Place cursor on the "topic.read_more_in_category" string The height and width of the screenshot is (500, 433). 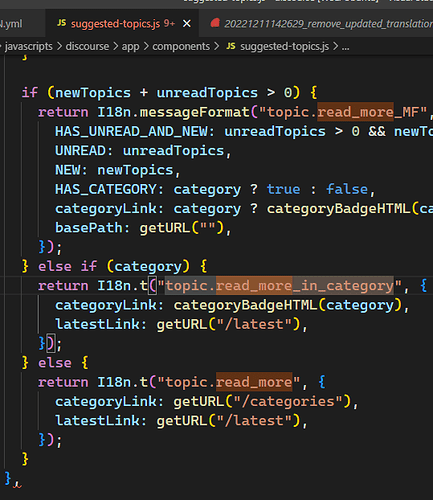[280, 286]
